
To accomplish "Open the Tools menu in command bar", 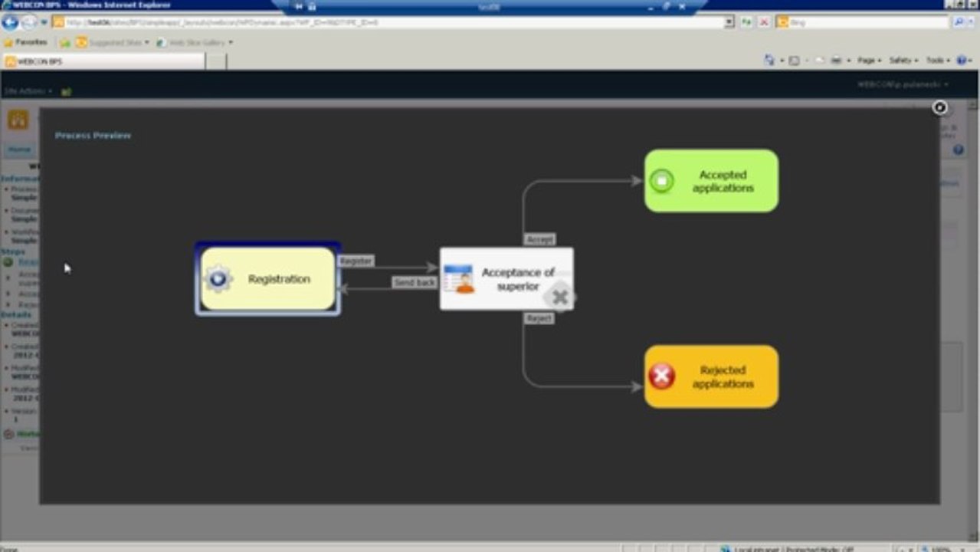I will [x=938, y=60].
